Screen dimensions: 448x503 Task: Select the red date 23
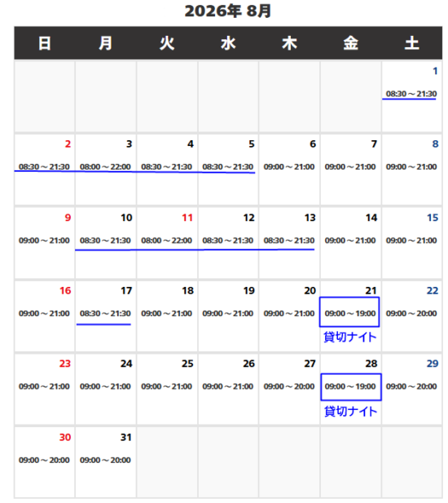pyautogui.click(x=65, y=364)
